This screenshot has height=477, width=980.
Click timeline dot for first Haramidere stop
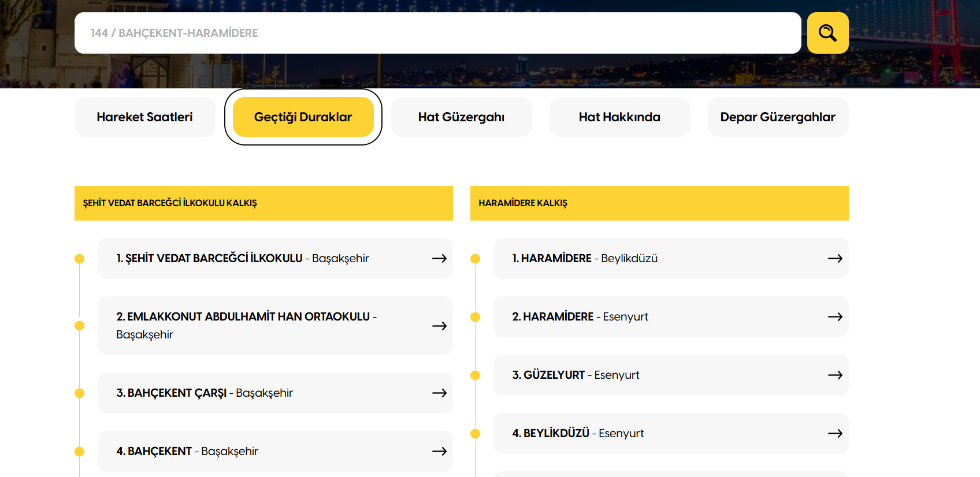click(476, 259)
